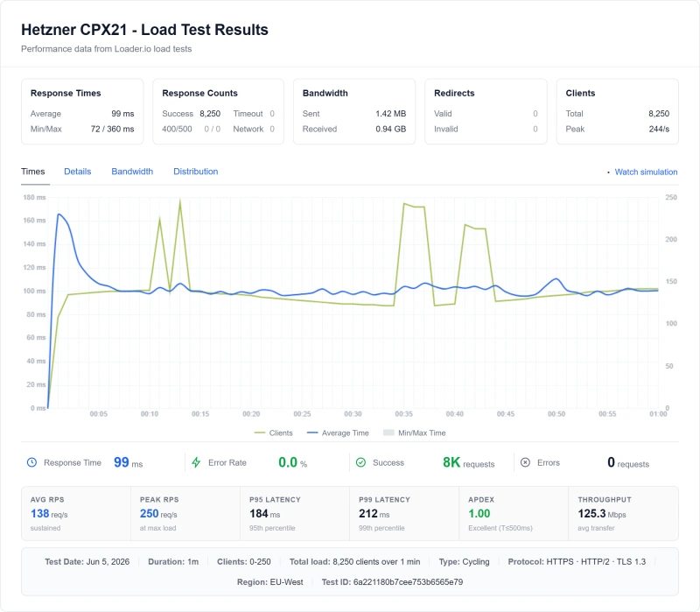
Task: Click the Peak value 244/s
Action: click(x=659, y=129)
